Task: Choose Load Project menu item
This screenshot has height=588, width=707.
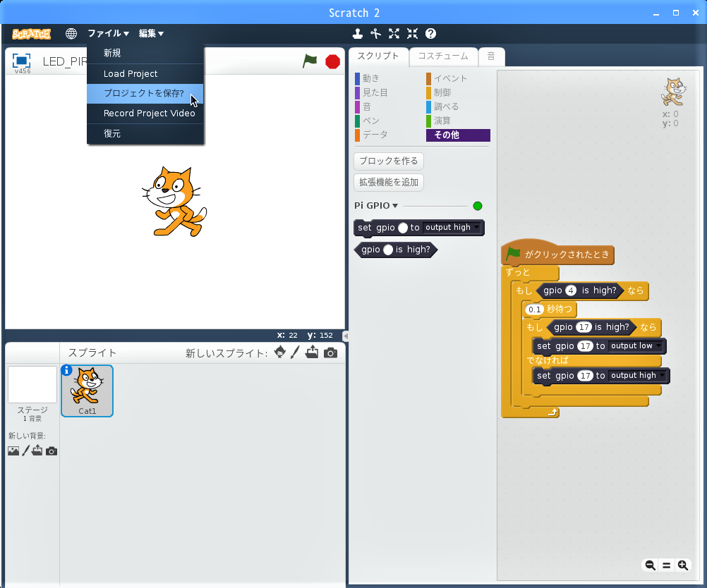Action: tap(145, 73)
